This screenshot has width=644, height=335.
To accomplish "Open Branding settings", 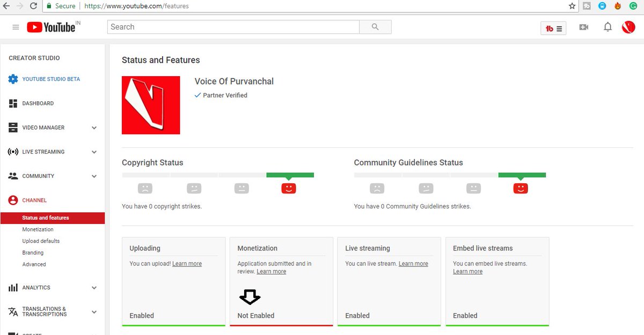I will pos(33,253).
